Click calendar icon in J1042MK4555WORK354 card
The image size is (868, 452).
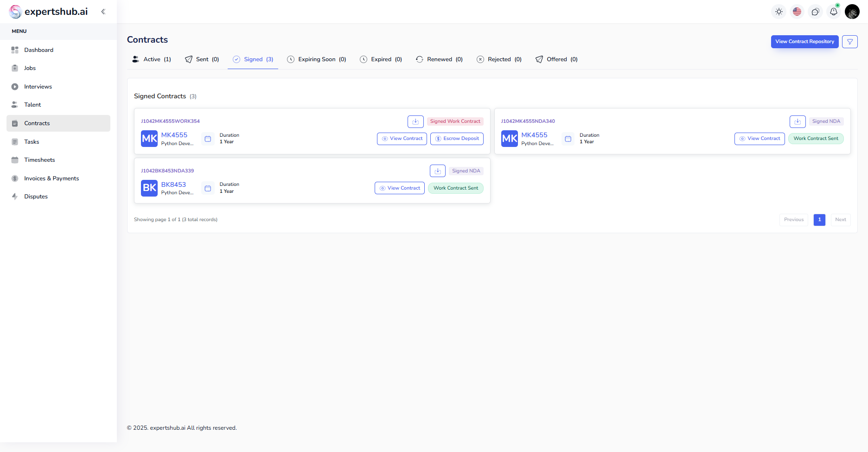(208, 139)
